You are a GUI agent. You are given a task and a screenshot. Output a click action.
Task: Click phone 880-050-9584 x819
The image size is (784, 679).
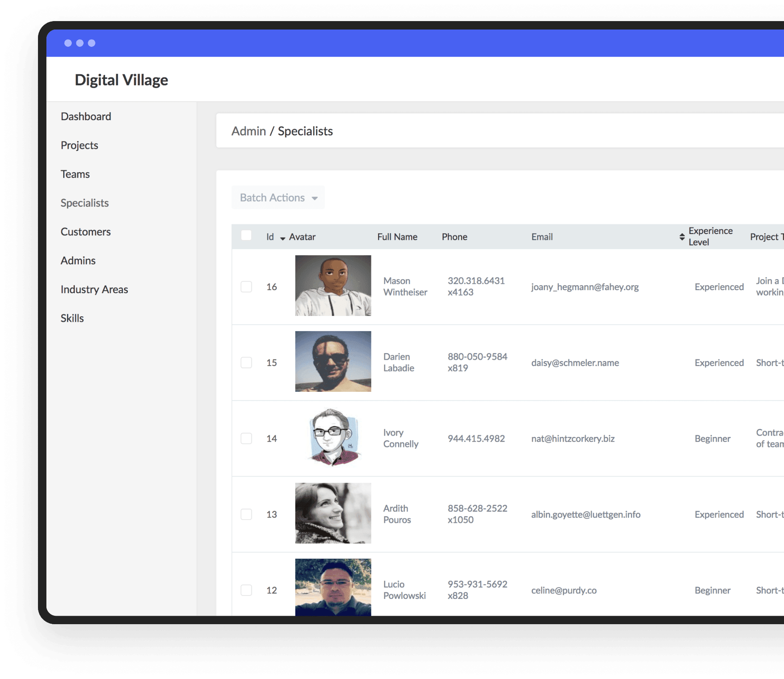pyautogui.click(x=477, y=363)
